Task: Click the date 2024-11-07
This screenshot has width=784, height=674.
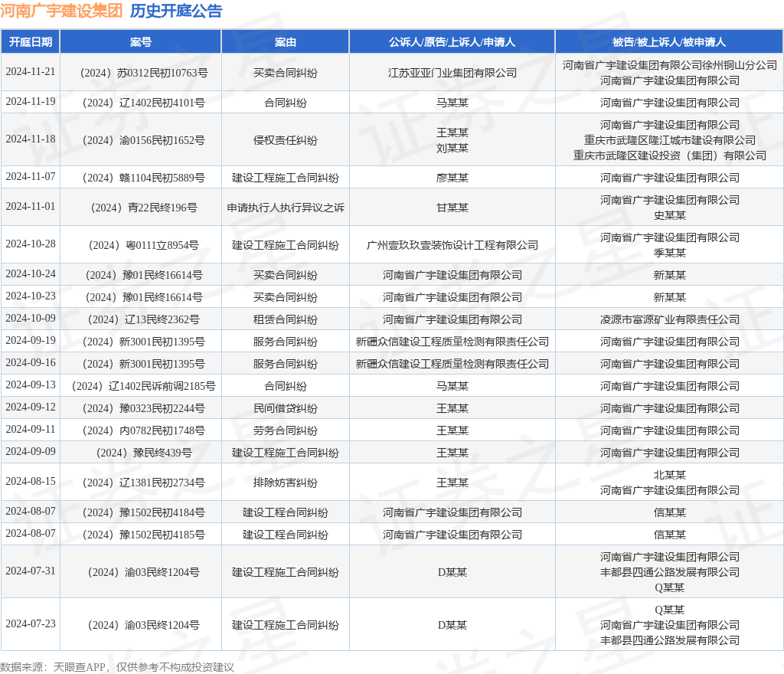Action: pos(31,176)
